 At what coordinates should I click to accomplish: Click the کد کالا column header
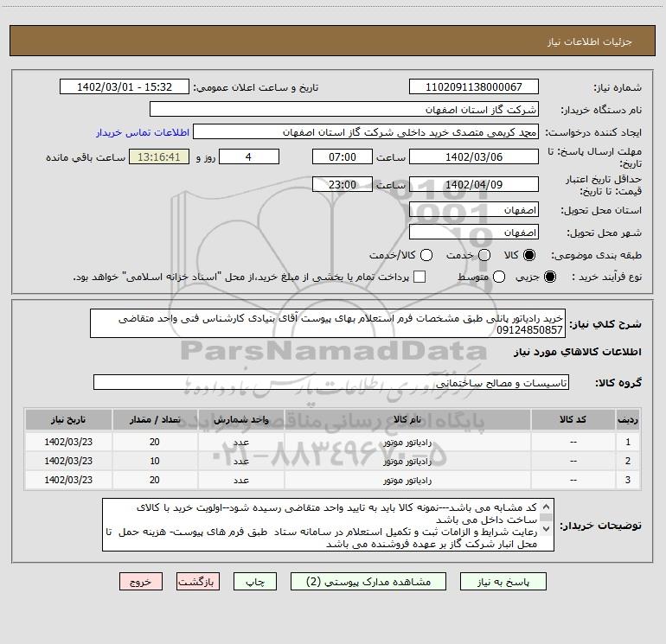click(573, 420)
